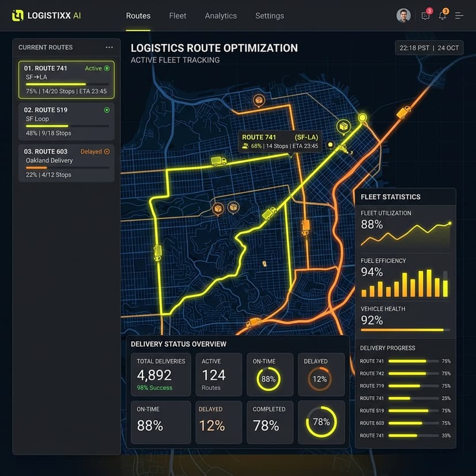
Task: Click the On-Time 88% ring chart
Action: [x=268, y=379]
